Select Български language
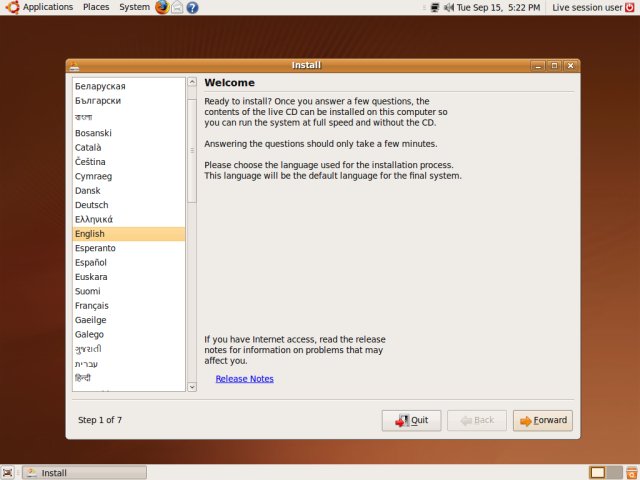 [129, 101]
